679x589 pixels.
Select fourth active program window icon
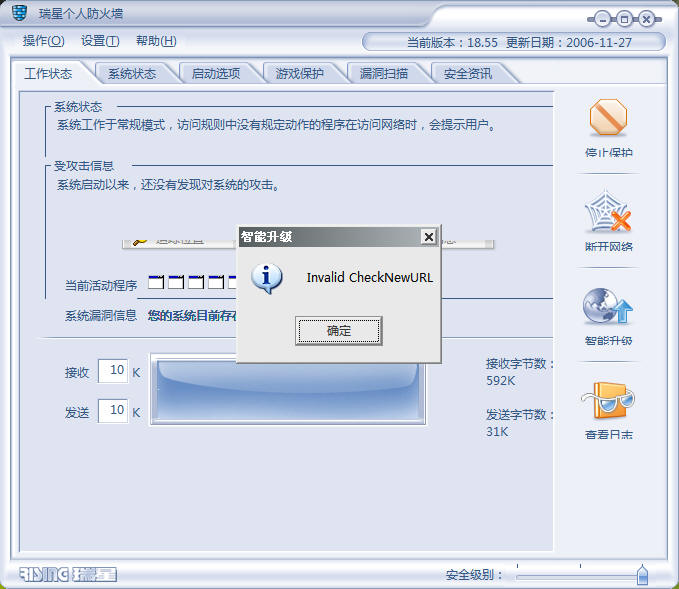pyautogui.click(x=216, y=282)
